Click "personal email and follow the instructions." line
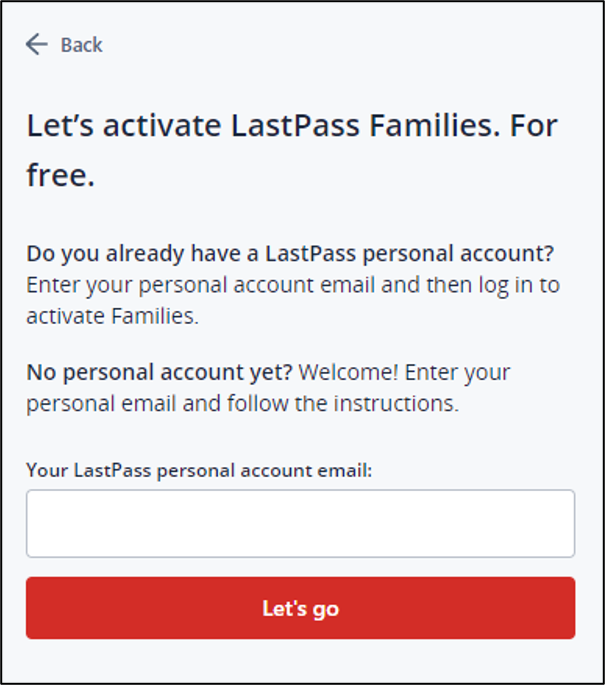605x685 pixels. [x=242, y=405]
